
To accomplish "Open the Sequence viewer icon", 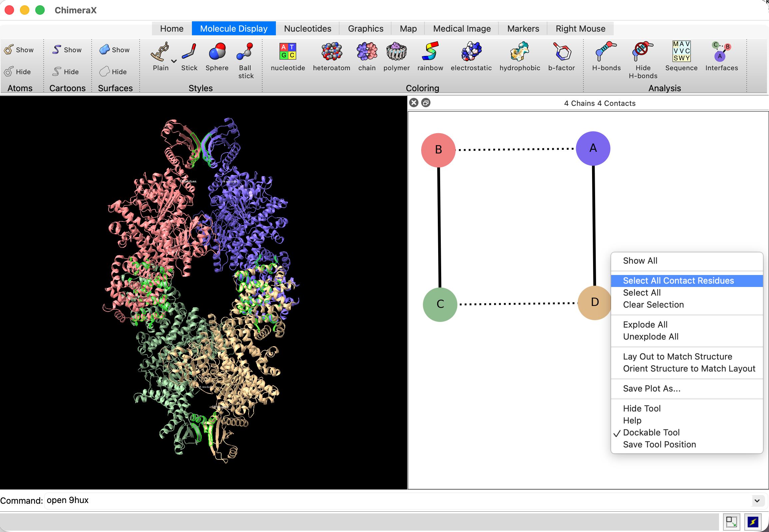I will tap(681, 51).
